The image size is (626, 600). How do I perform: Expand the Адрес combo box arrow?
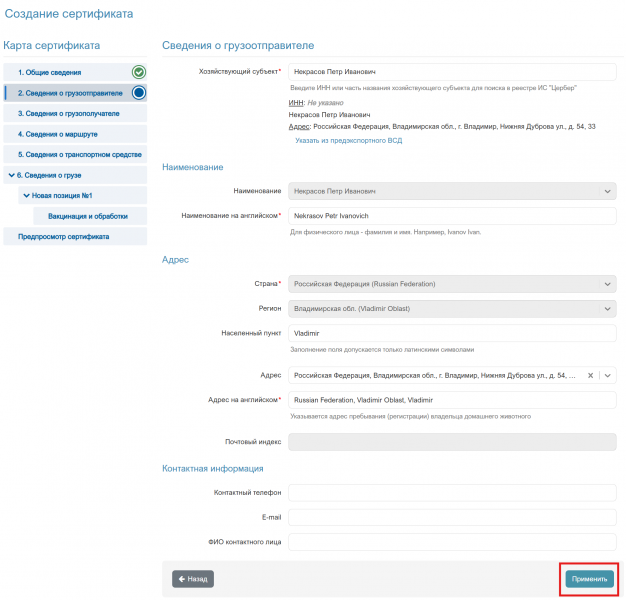click(607, 375)
